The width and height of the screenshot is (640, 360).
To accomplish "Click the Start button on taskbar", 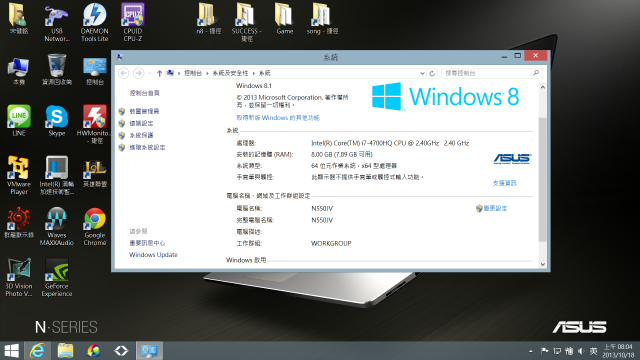I will click(11, 351).
